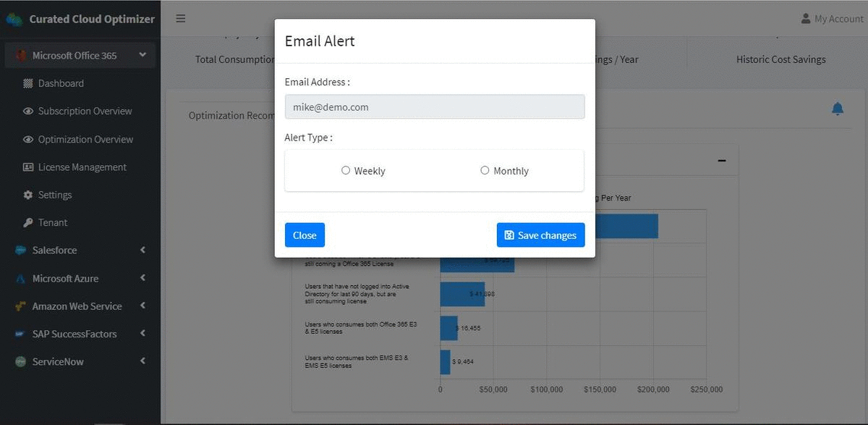Screen dimensions: 868x425
Task: Click the SAP SuccessFactors icon
Action: tap(21, 334)
